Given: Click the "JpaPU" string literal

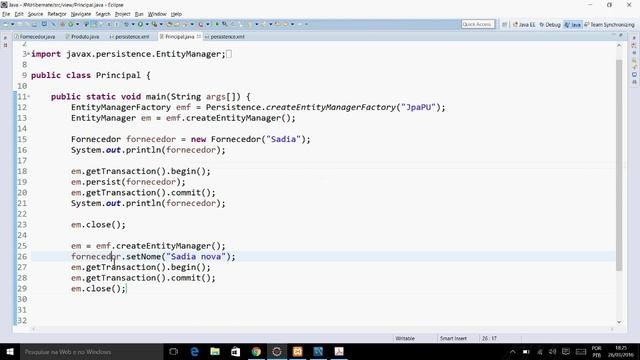Looking at the screenshot, I should pyautogui.click(x=418, y=107).
